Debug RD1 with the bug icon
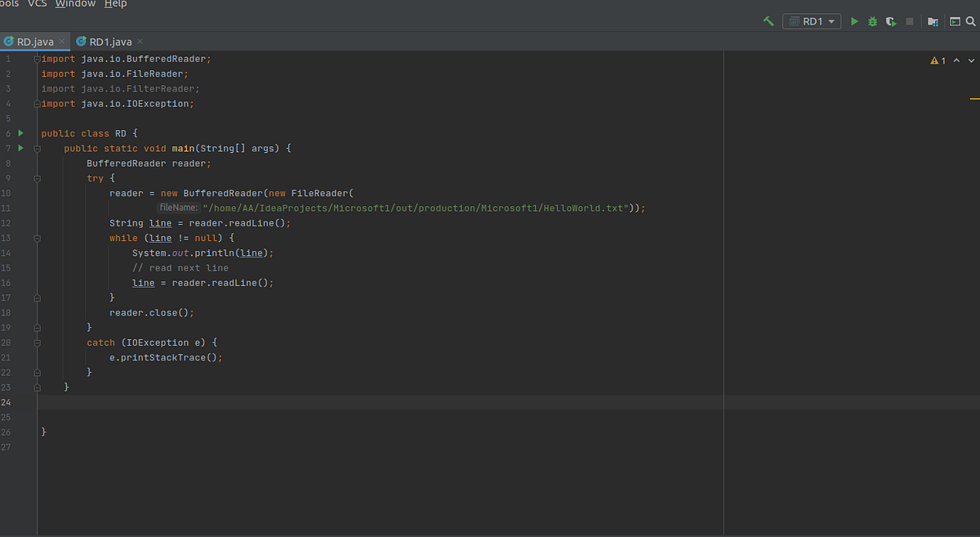Viewport: 980px width, 537px height. tap(872, 21)
